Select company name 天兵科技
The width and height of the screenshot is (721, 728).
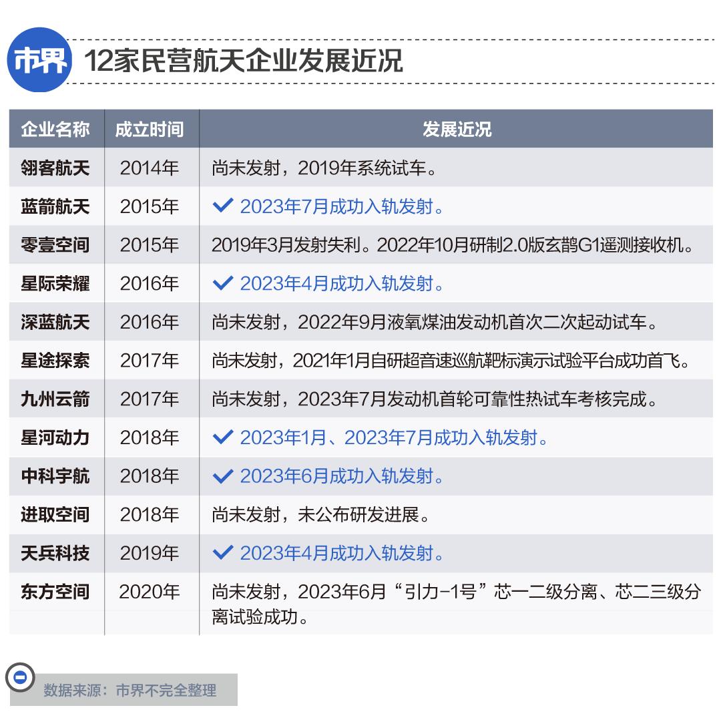pos(55,553)
